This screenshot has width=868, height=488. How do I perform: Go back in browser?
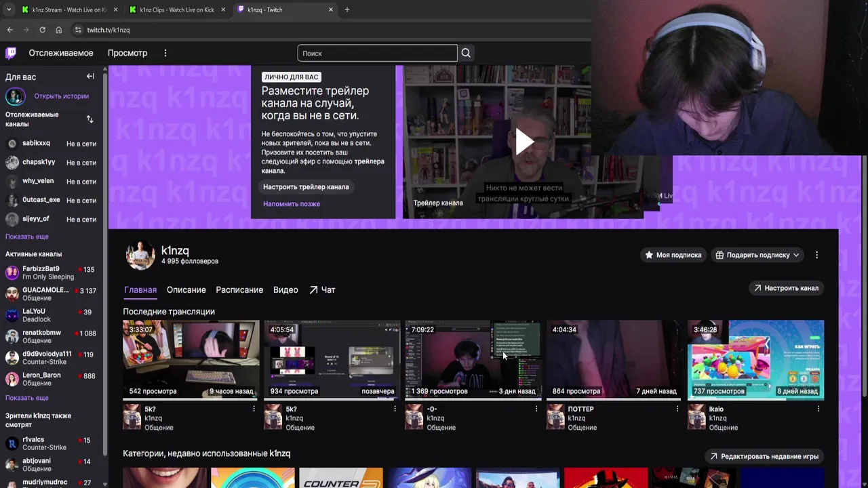(x=9, y=30)
